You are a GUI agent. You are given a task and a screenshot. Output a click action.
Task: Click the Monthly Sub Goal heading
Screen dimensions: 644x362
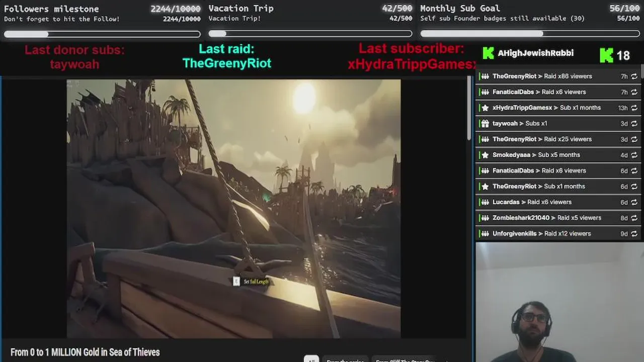(x=460, y=8)
